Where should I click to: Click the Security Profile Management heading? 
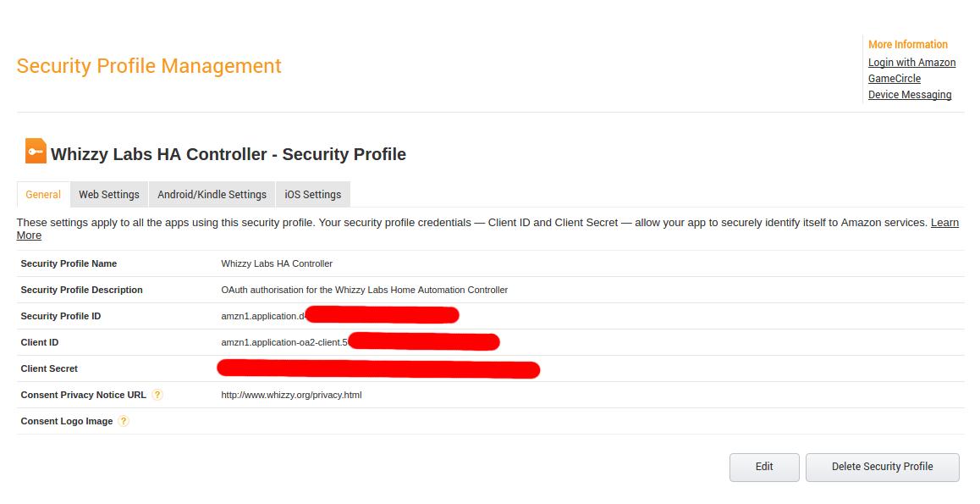tap(149, 66)
